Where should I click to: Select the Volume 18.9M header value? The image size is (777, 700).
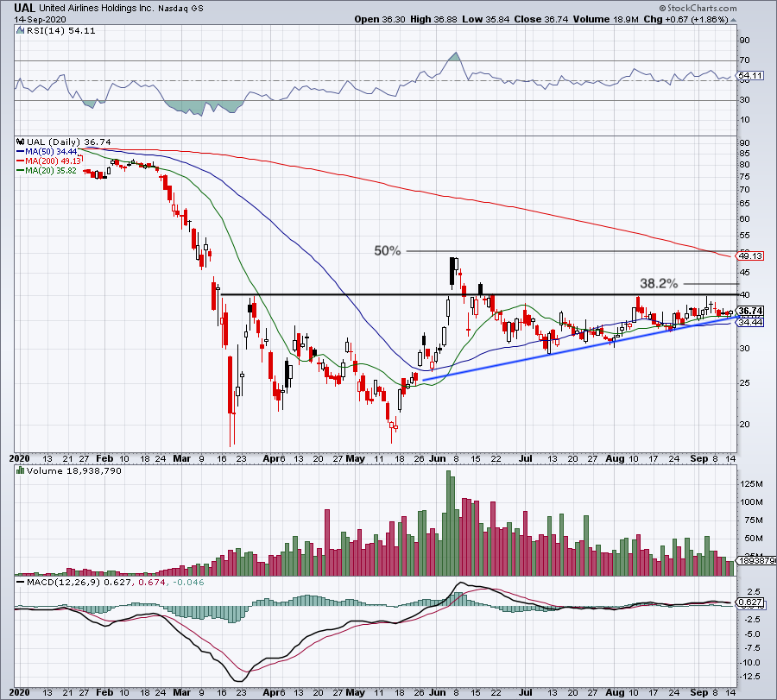tap(605, 19)
